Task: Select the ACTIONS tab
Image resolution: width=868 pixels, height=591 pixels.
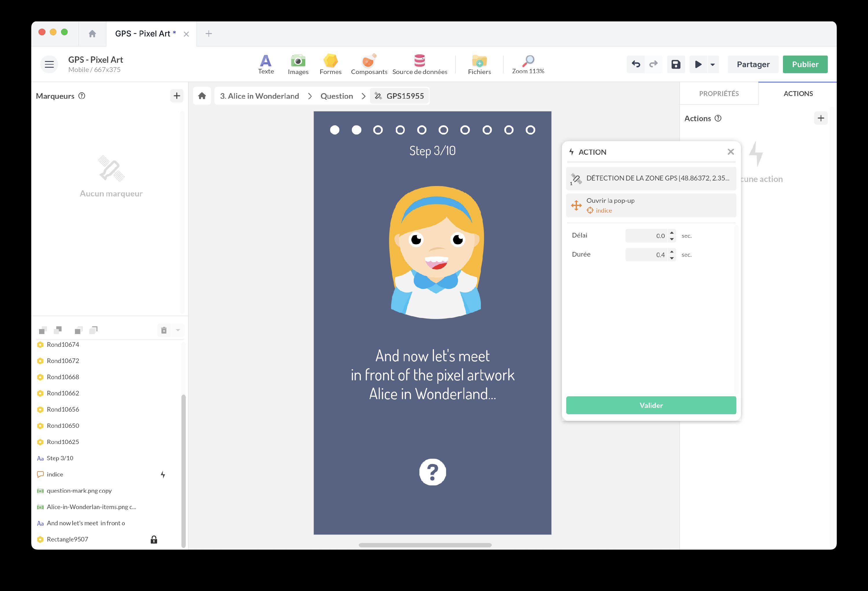Action: point(798,94)
